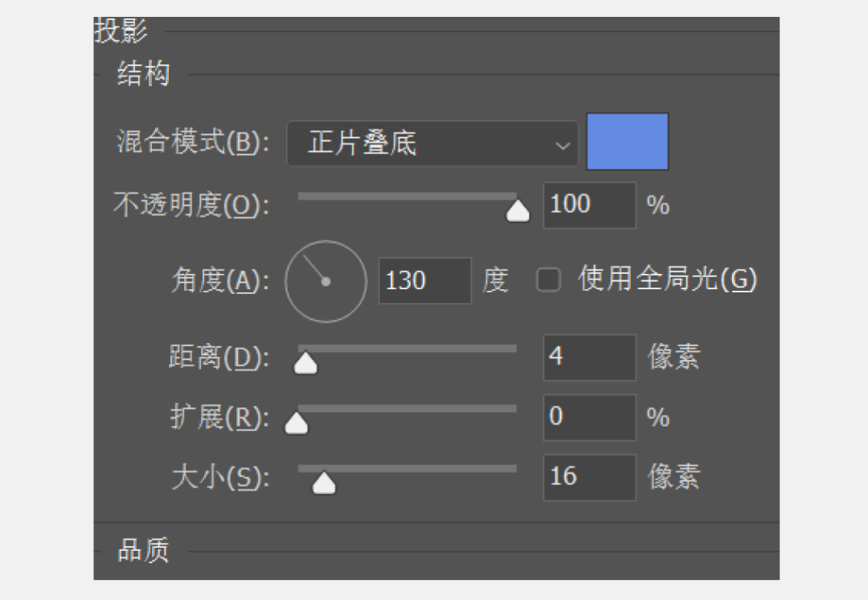Screen dimensions: 868x600
Task: Click the 大小(S) label
Action: pyautogui.click(x=220, y=478)
